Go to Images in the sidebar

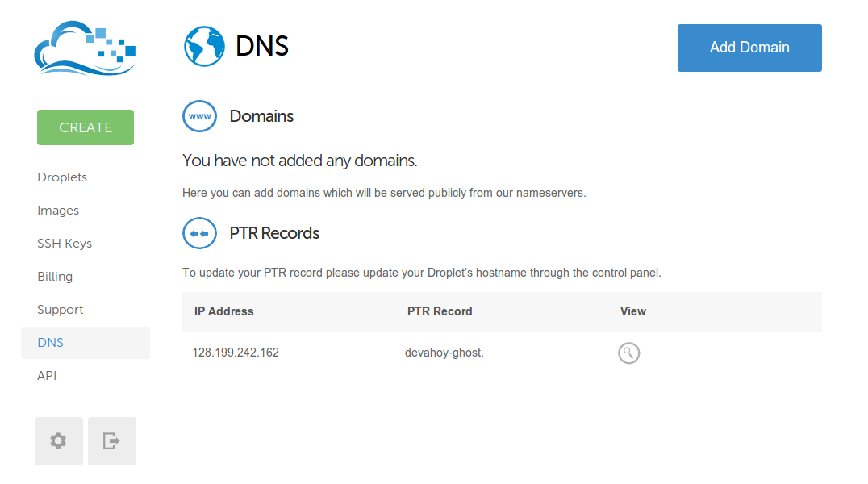click(58, 211)
